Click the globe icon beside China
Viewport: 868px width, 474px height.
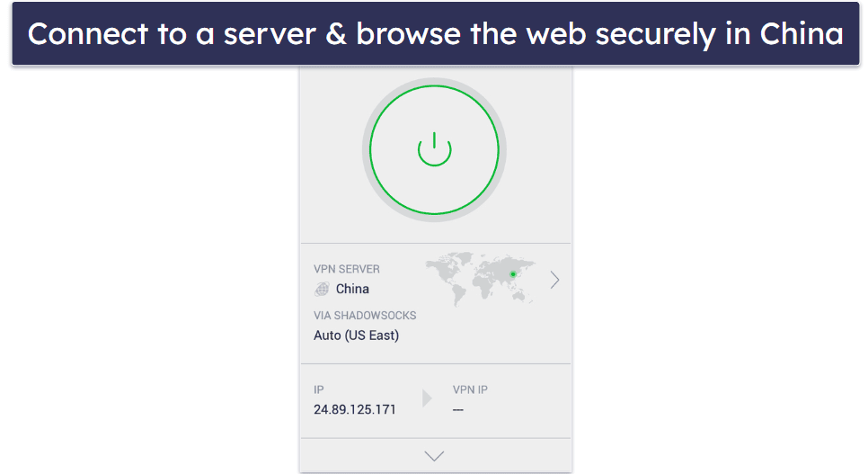tap(322, 289)
